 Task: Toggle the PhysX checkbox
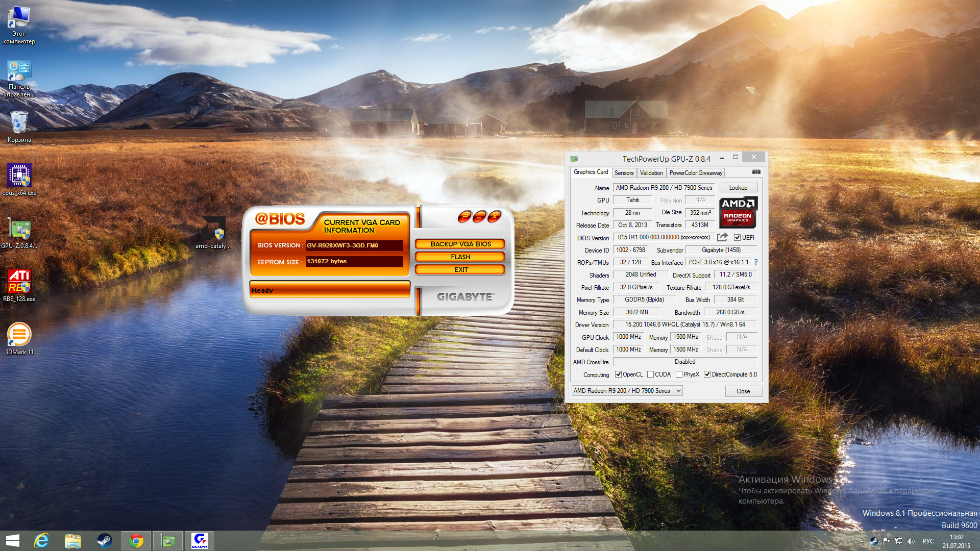(679, 374)
